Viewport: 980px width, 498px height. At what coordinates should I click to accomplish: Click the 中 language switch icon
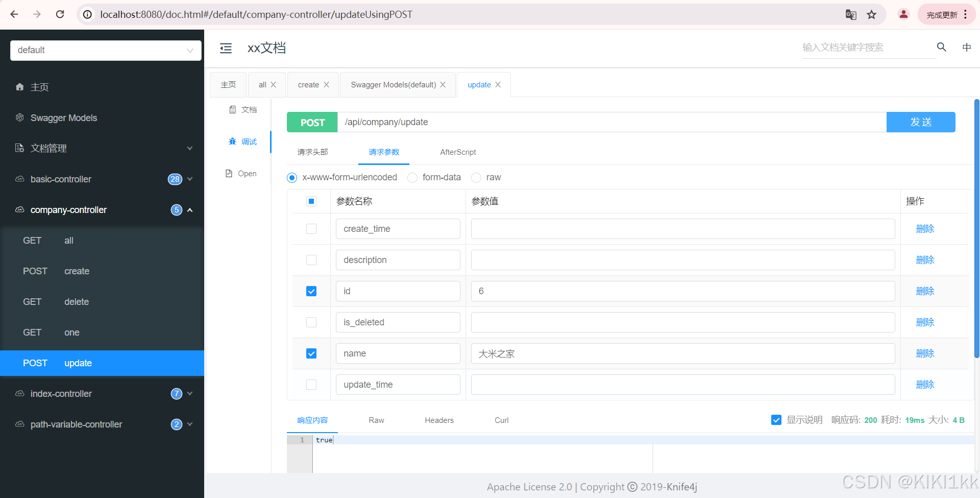tap(966, 47)
